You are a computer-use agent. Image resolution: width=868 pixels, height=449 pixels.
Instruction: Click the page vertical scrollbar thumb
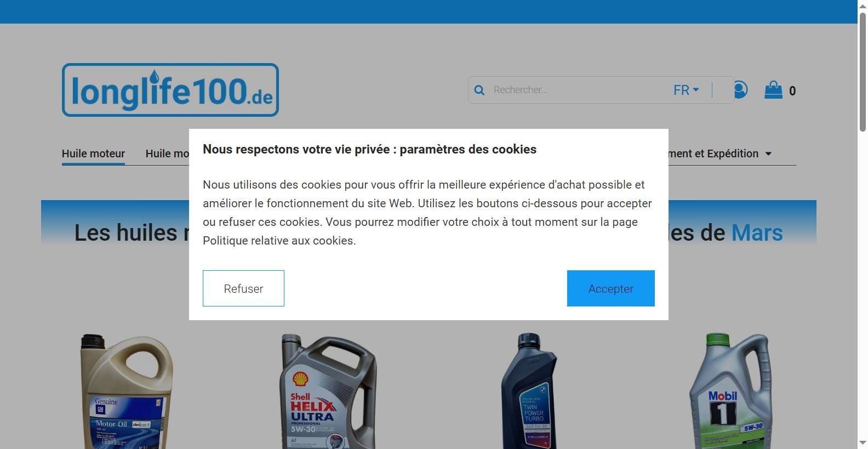863,71
